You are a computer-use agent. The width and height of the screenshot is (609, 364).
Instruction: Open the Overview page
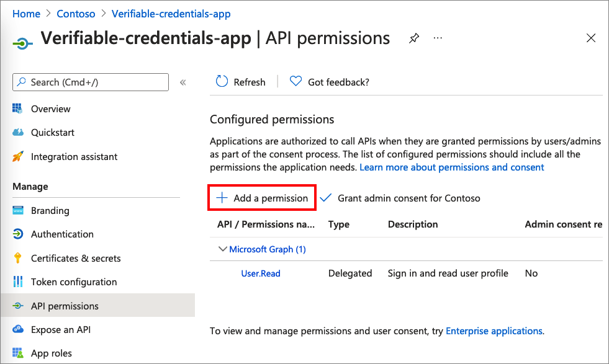pyautogui.click(x=50, y=109)
